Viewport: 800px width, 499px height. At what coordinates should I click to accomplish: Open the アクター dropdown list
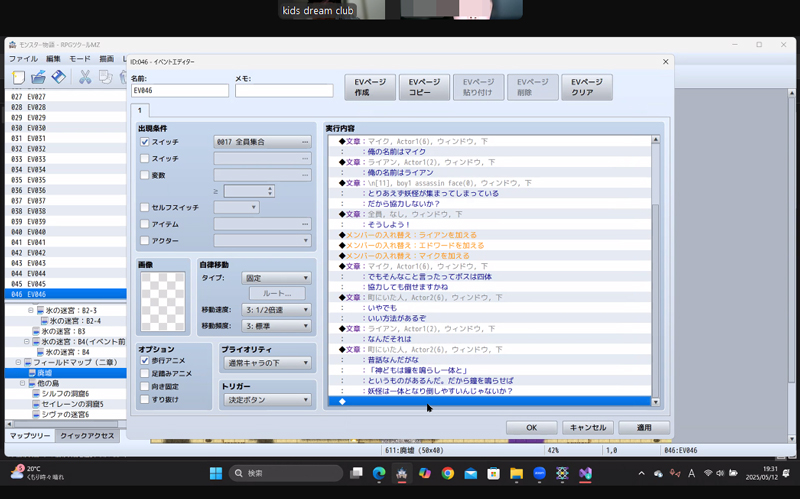pyautogui.click(x=262, y=240)
